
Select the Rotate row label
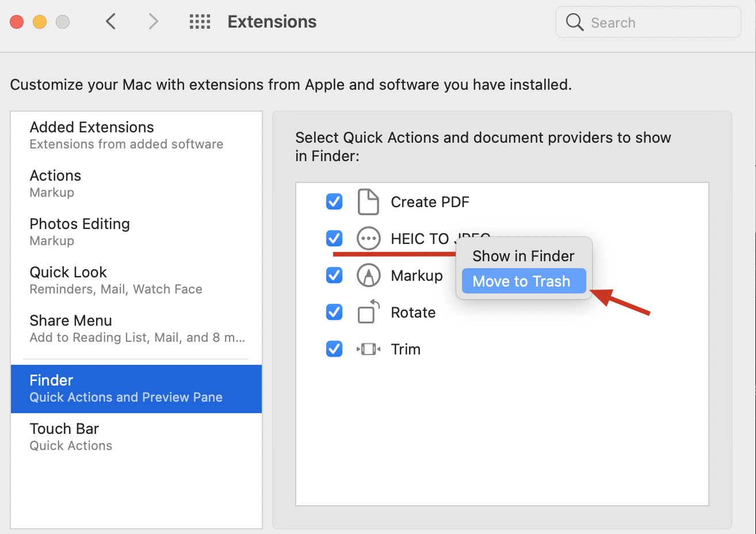coord(413,312)
